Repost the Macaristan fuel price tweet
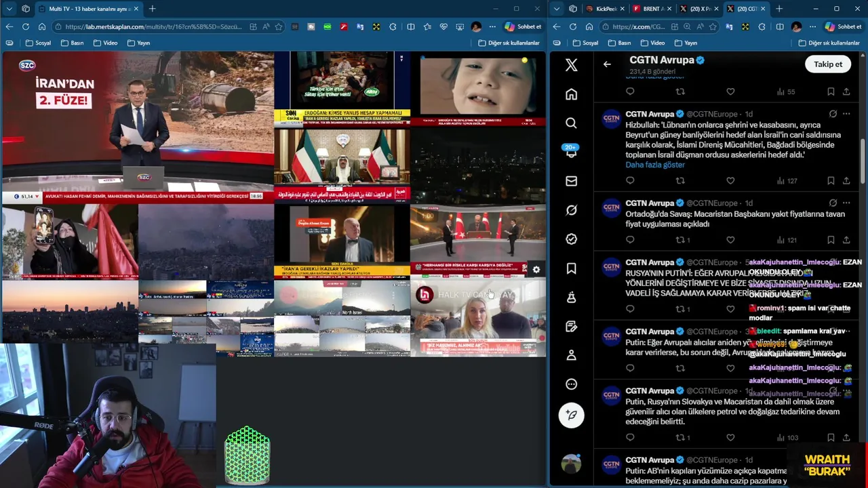 [x=682, y=240]
